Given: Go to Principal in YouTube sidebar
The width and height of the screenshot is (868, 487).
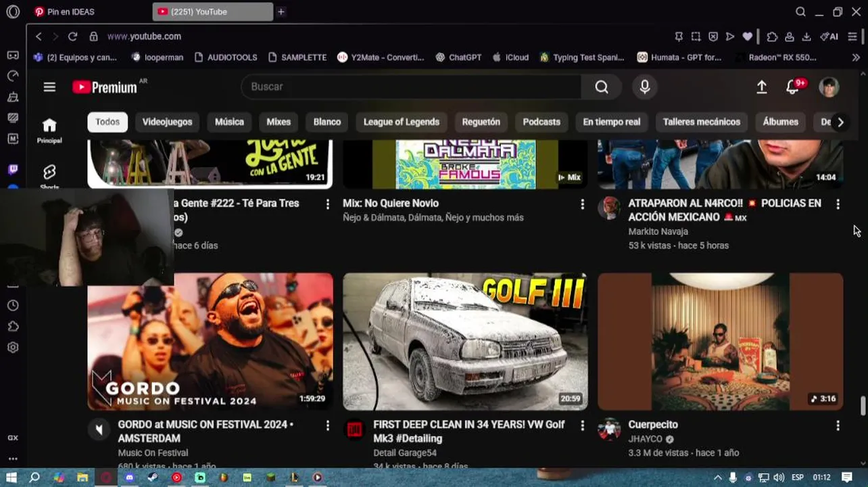Looking at the screenshot, I should pyautogui.click(x=49, y=131).
